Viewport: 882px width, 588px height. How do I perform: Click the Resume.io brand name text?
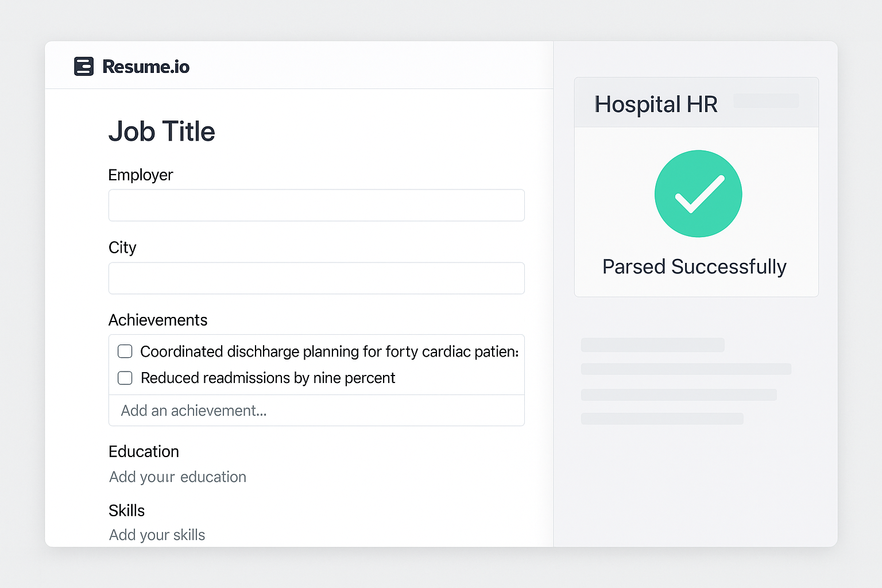click(146, 67)
